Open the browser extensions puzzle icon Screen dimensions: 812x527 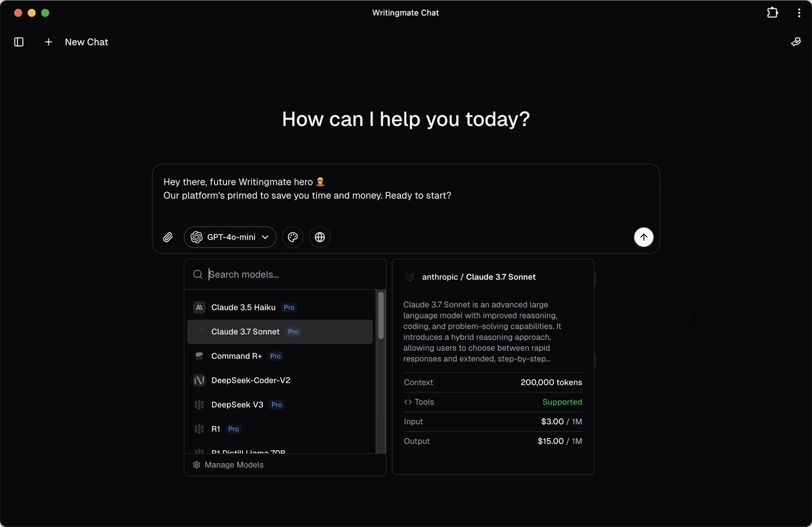coord(772,13)
